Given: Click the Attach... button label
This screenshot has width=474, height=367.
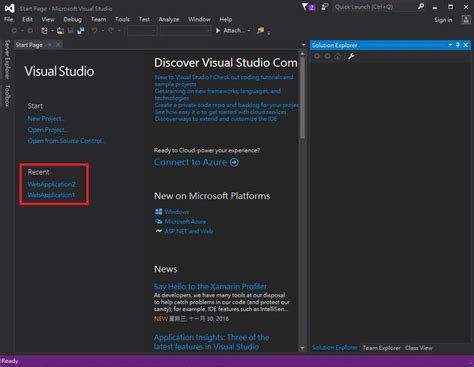Looking at the screenshot, I should (233, 31).
